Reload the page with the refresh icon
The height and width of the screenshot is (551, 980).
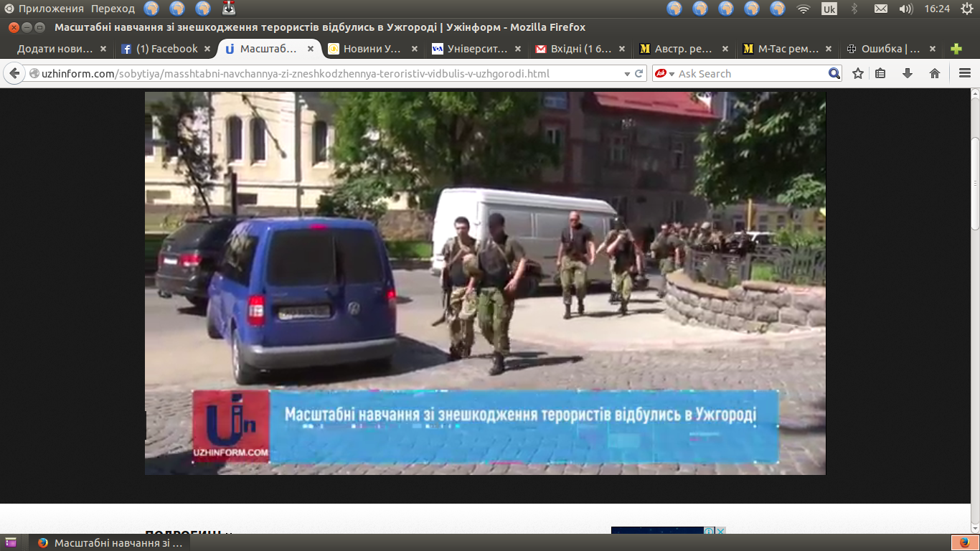tap(639, 74)
